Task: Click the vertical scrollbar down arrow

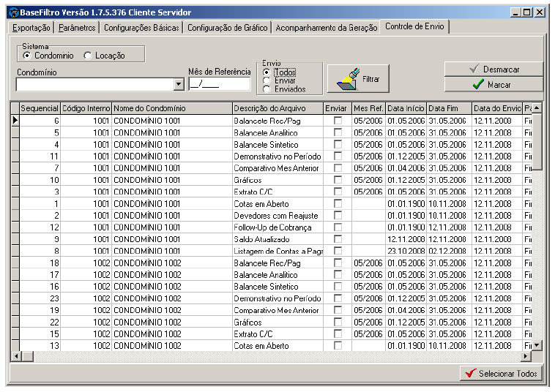Action: pos(537,345)
